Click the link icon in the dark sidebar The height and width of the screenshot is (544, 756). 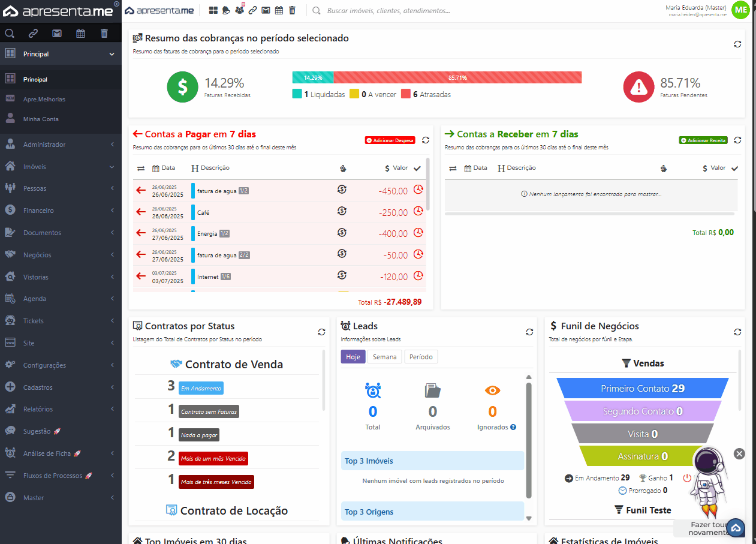coord(33,34)
